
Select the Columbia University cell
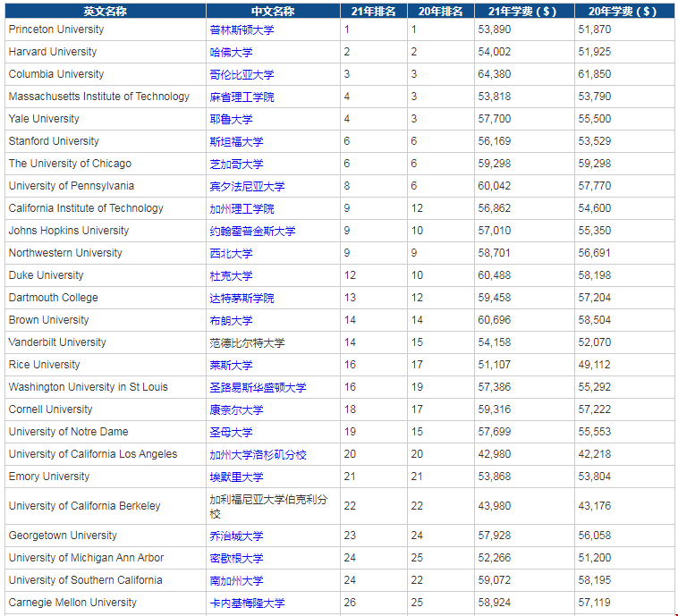(x=106, y=74)
